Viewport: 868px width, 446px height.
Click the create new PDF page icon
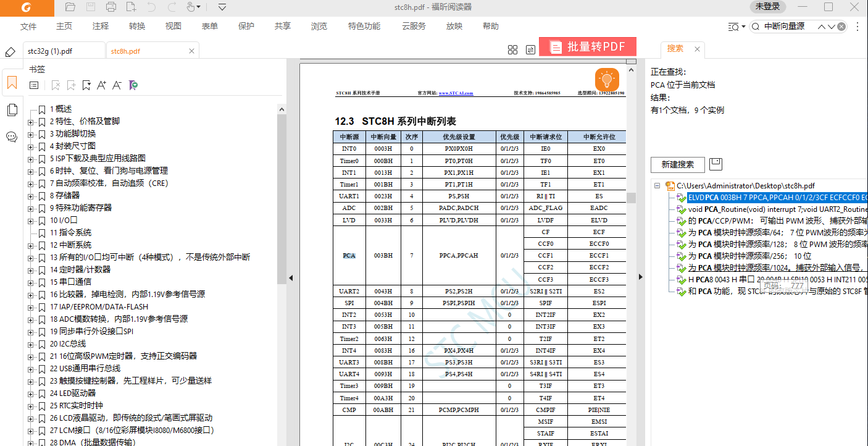coord(131,7)
